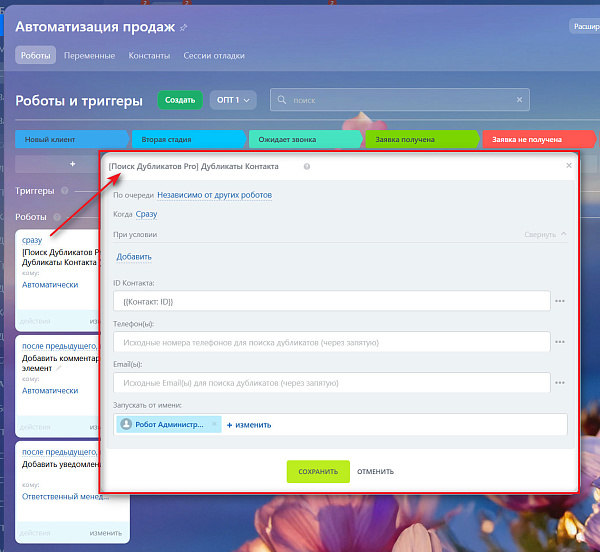Click Автоматически in the duplicates robot card

coord(50,285)
